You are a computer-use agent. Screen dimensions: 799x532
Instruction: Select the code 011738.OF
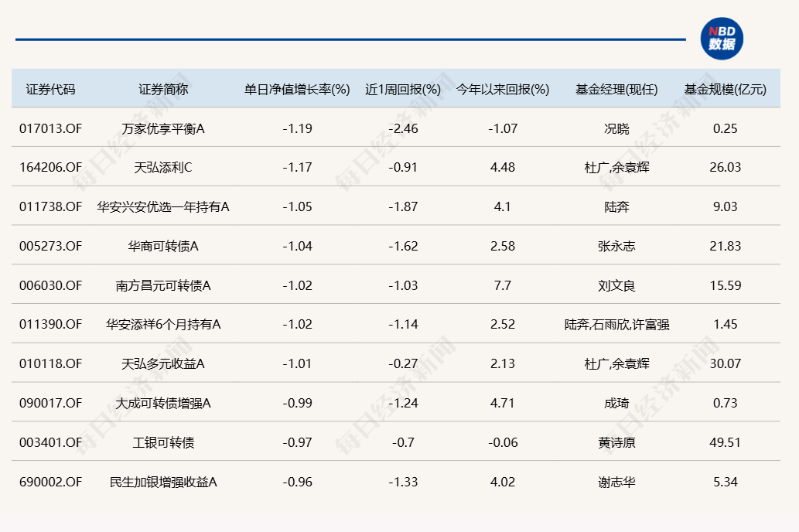pos(50,206)
